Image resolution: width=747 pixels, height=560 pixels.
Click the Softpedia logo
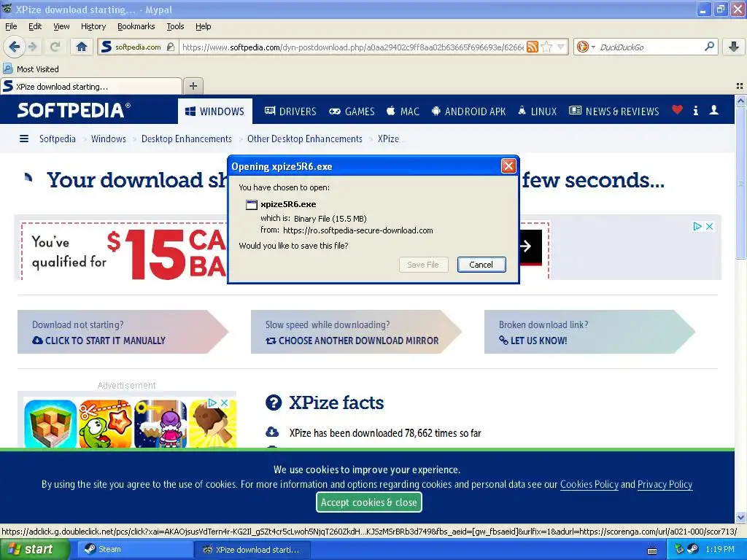[x=74, y=110]
